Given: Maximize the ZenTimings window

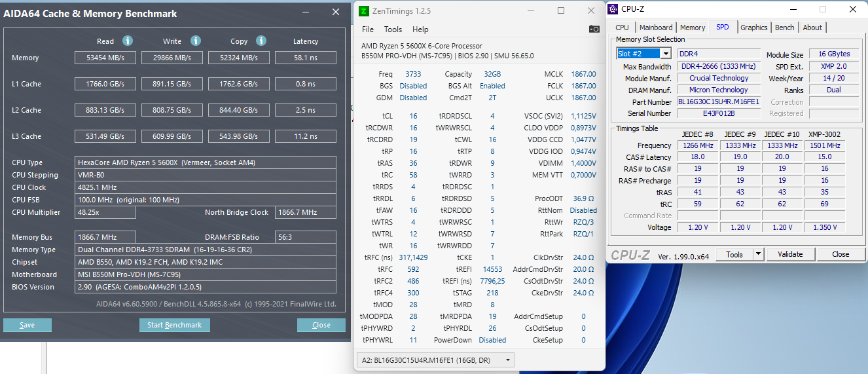Looking at the screenshot, I should pos(561,11).
